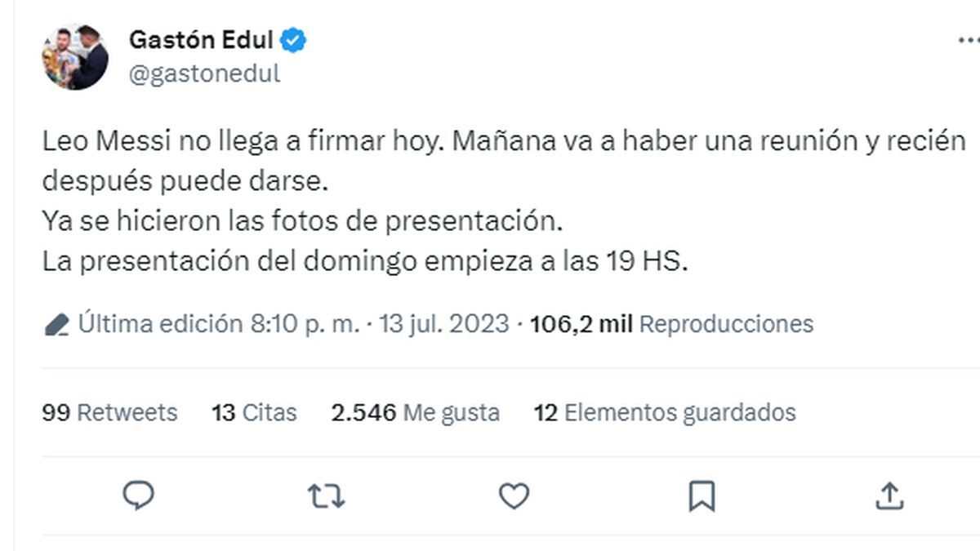The width and height of the screenshot is (980, 551).
Task: Click the retweet arrows icon
Action: tap(326, 495)
